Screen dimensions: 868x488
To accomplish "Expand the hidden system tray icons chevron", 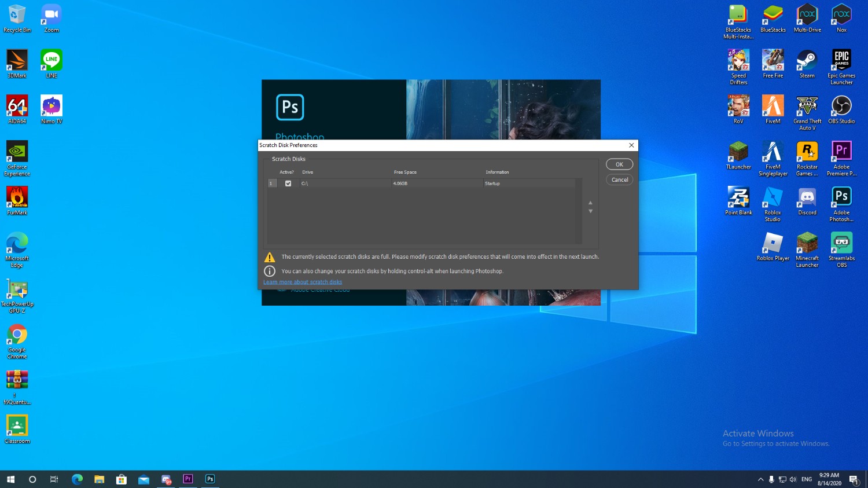I will tap(760, 479).
